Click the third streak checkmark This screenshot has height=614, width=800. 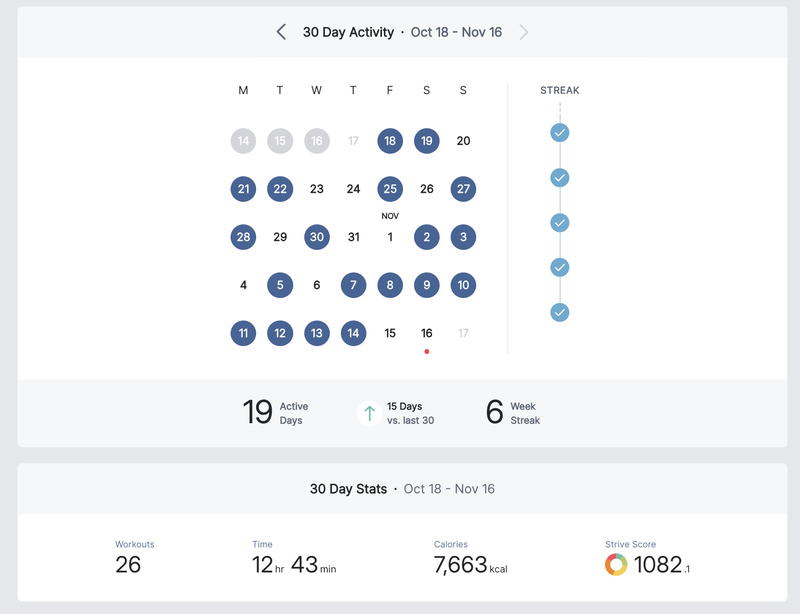point(560,222)
